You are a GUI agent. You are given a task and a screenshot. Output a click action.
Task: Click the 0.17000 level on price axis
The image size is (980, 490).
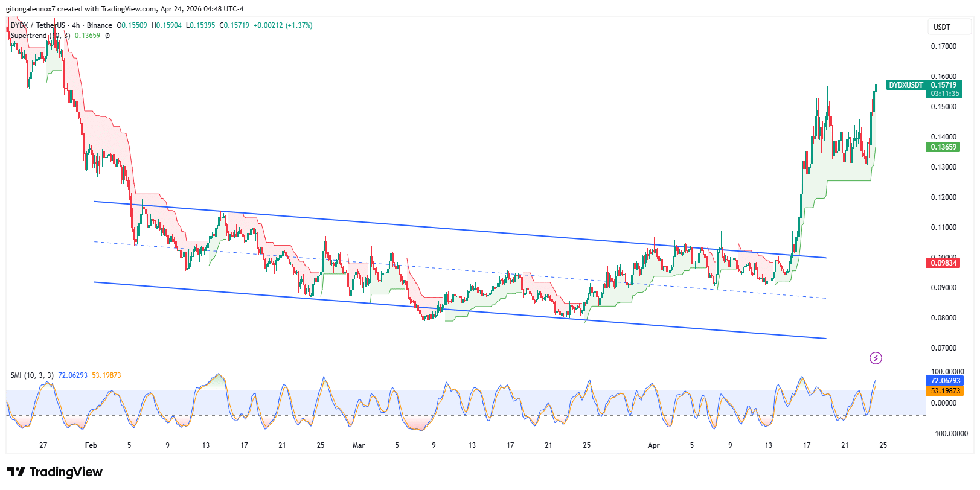pos(943,46)
